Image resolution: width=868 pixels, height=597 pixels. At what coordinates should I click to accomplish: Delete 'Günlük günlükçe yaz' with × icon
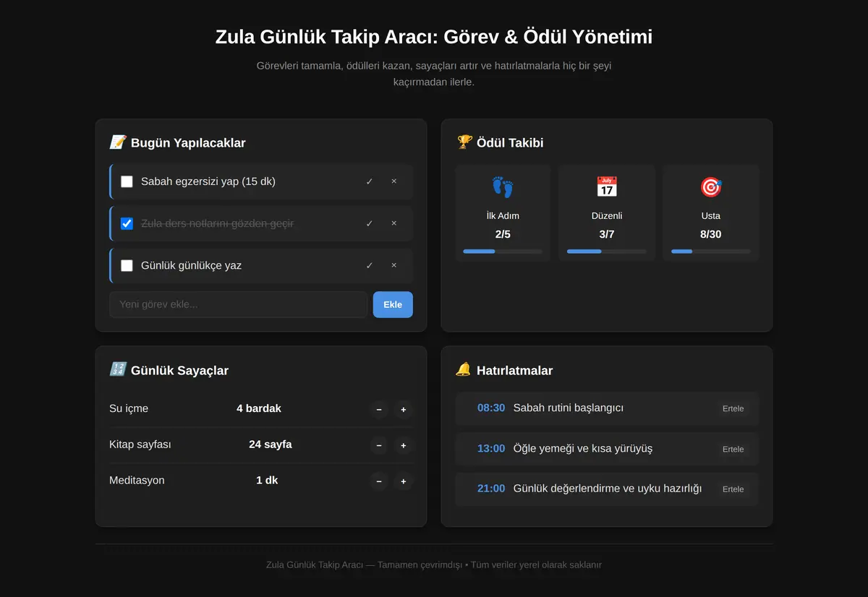pos(394,265)
